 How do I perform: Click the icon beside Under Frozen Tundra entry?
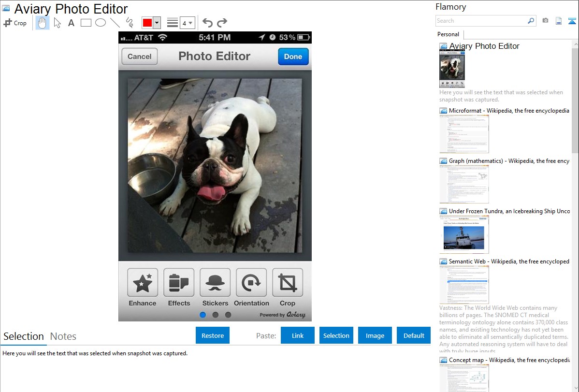444,211
